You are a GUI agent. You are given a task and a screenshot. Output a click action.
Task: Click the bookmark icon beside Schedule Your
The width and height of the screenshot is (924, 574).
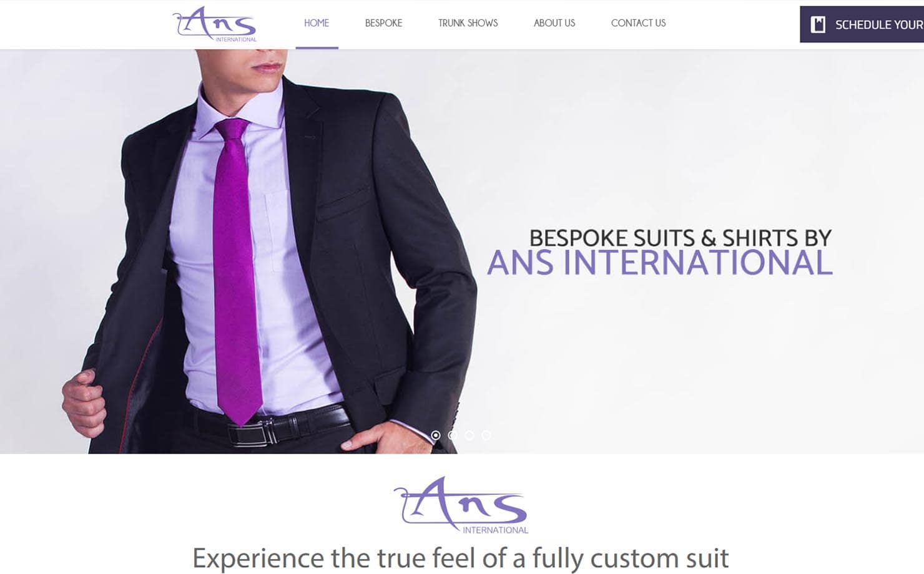pos(818,24)
